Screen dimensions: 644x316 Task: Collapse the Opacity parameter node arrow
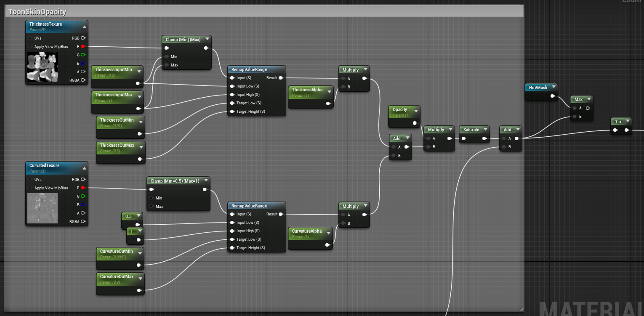pos(416,111)
